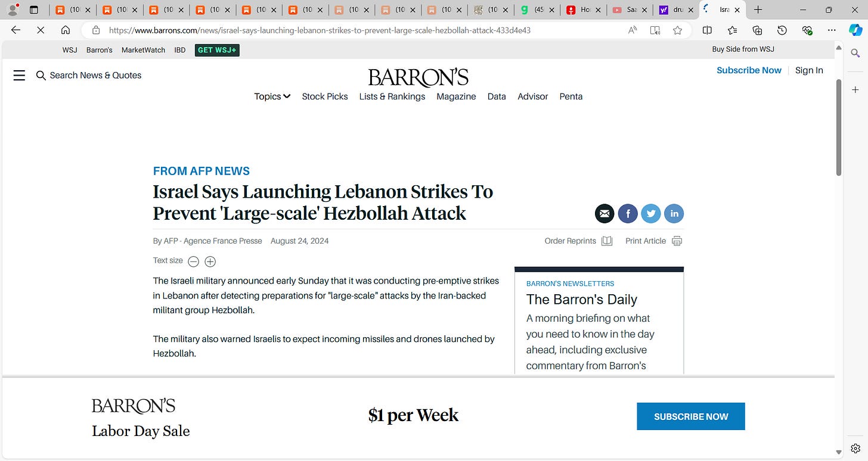Open Stock Picks navigation item

pyautogui.click(x=325, y=96)
